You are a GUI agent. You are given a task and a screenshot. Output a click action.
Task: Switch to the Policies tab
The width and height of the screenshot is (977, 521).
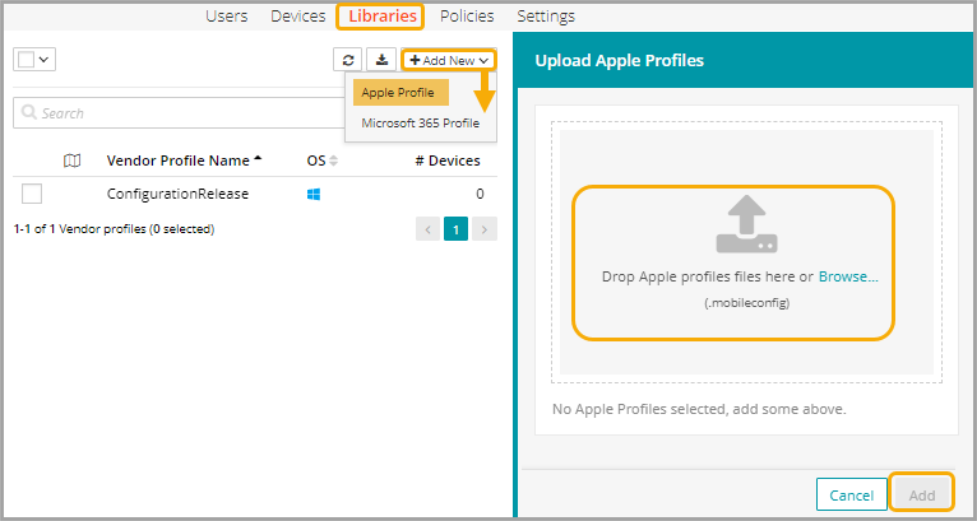pos(467,16)
